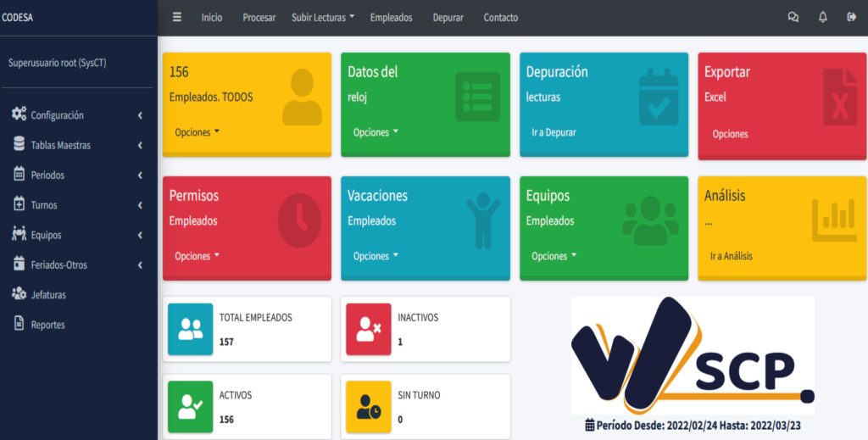Click the bar chart icon on Análisis card
This screenshot has width=868, height=440.
[833, 220]
